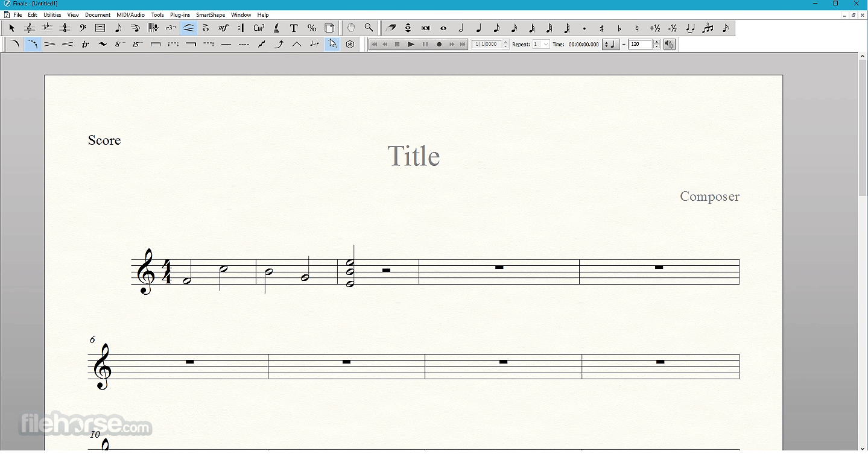Click the tempo value stepper arrows

(x=657, y=44)
